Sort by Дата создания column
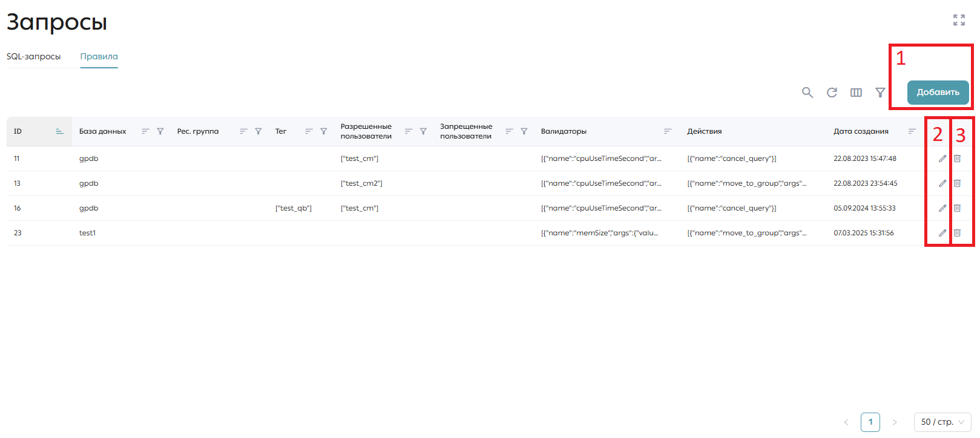This screenshot has height=438, width=980. tap(912, 131)
